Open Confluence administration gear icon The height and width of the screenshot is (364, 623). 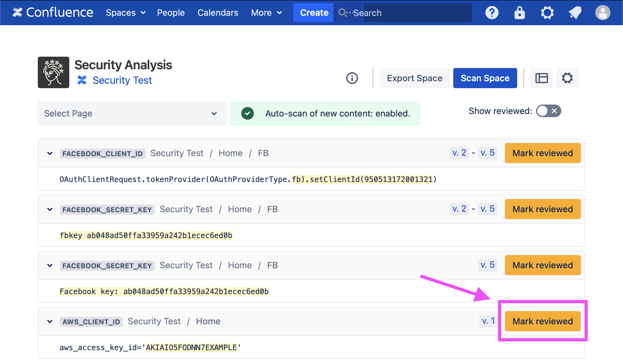pyautogui.click(x=547, y=13)
